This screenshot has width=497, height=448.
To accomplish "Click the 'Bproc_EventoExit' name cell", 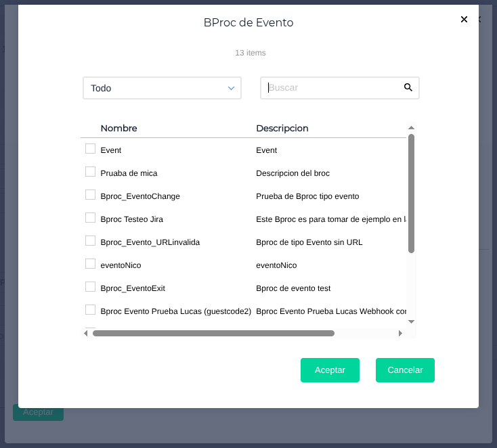I will (x=133, y=288).
